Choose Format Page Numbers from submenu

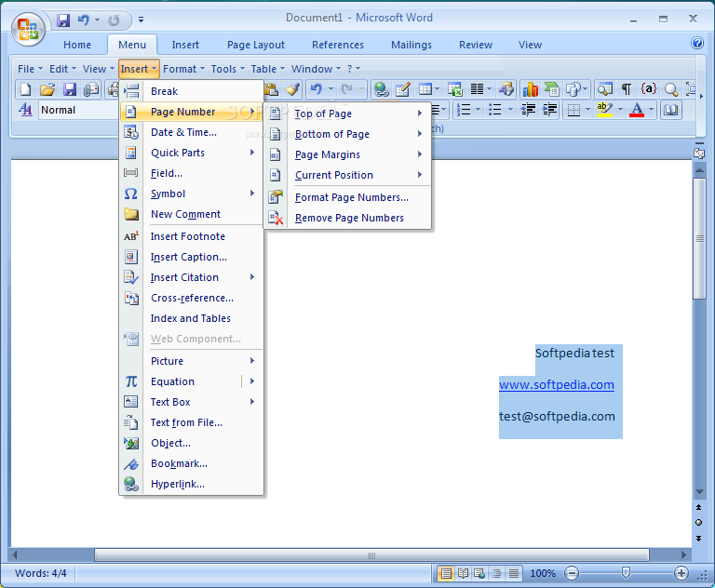click(x=348, y=197)
